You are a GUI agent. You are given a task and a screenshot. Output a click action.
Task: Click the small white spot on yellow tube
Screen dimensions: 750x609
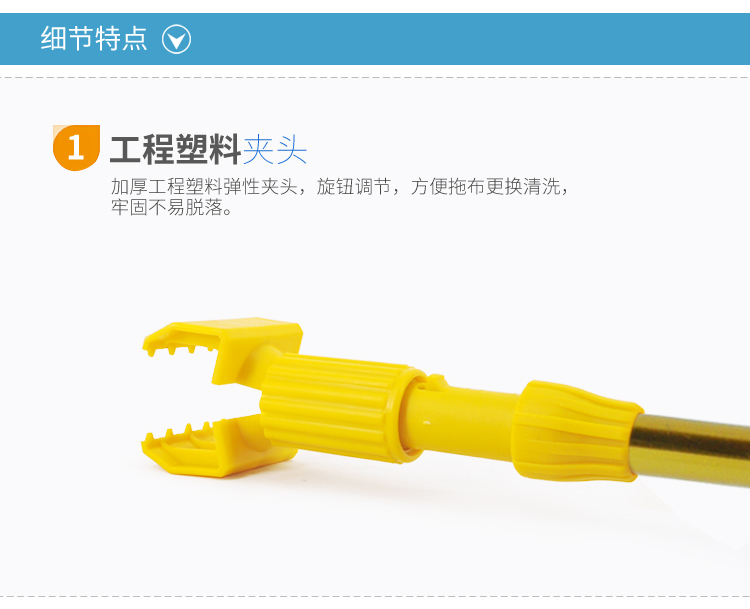click(x=427, y=422)
